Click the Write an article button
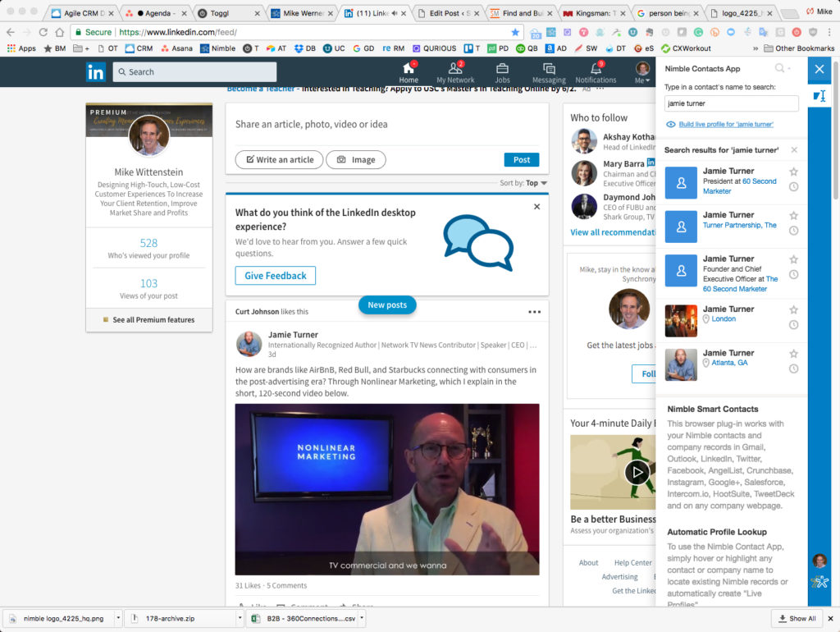 coord(280,160)
